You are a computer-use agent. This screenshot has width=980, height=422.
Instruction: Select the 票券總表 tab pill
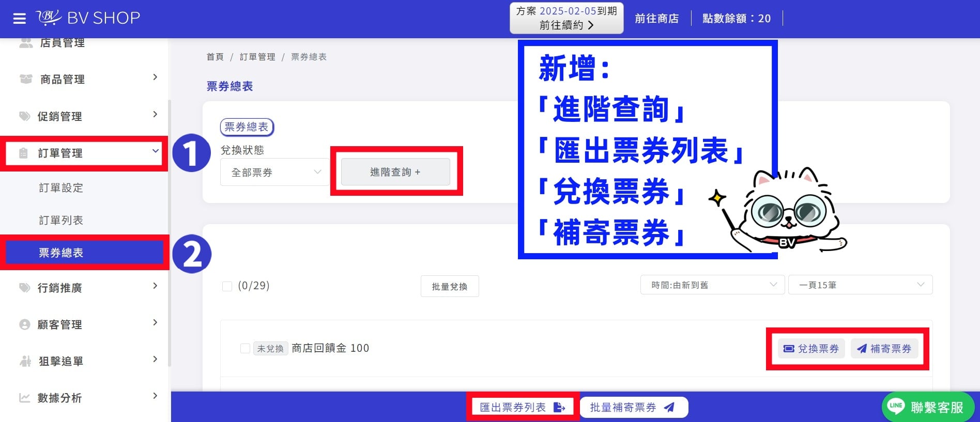pyautogui.click(x=247, y=127)
